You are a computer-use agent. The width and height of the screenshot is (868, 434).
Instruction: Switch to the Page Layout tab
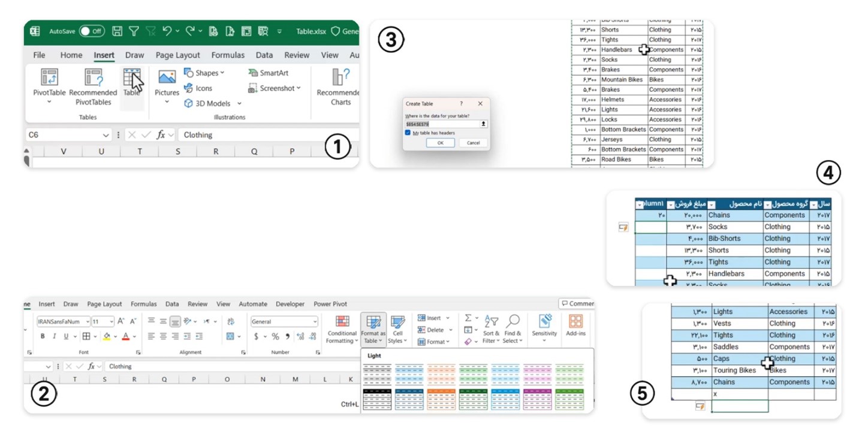pos(177,55)
